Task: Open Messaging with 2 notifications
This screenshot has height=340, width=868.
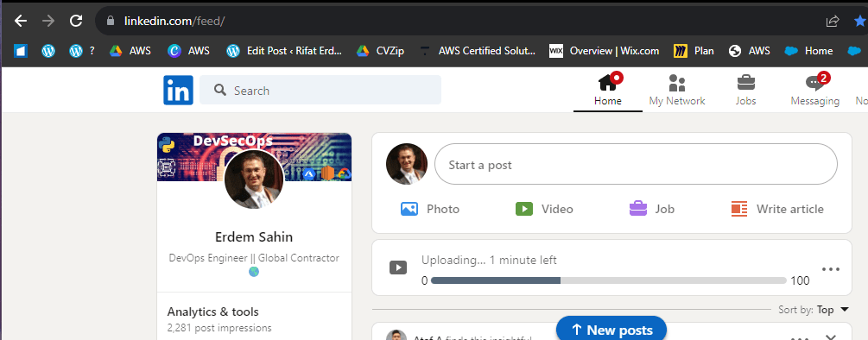Action: point(814,90)
